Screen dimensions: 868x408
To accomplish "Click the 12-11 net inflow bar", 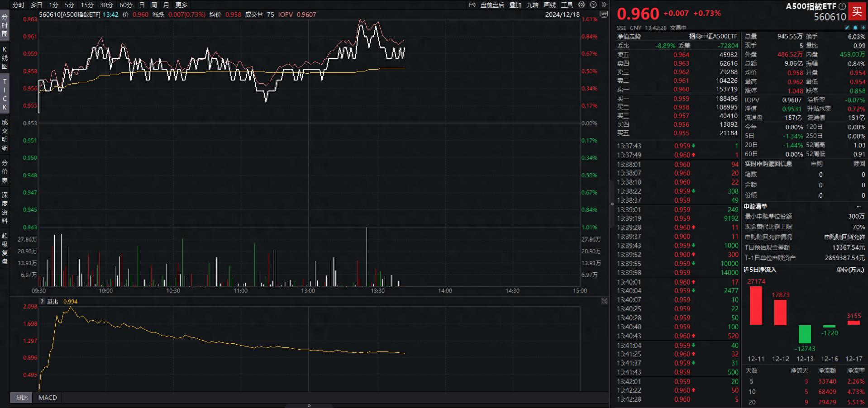I will point(756,305).
